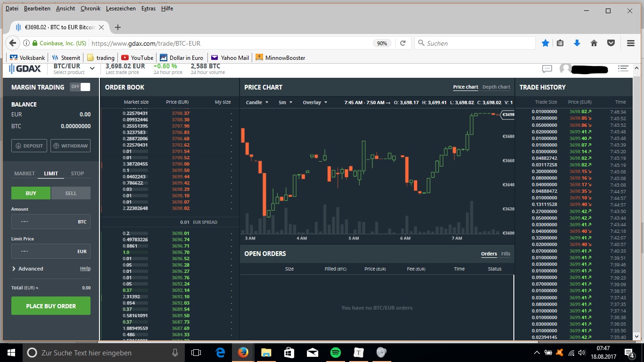Open the GDAX chat notification icon
Image resolution: width=644 pixels, height=362 pixels.
tap(547, 69)
